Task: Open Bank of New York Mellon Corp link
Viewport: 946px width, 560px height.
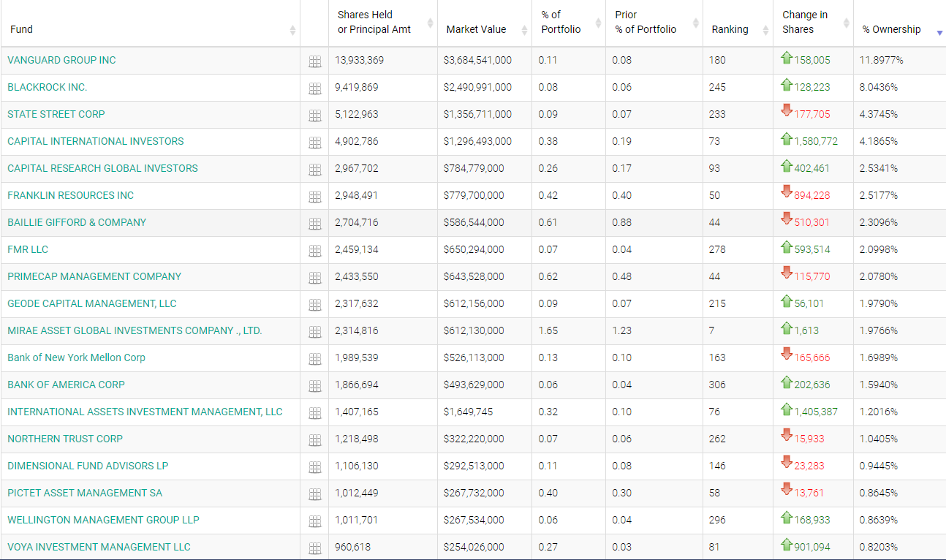Action: pos(76,357)
